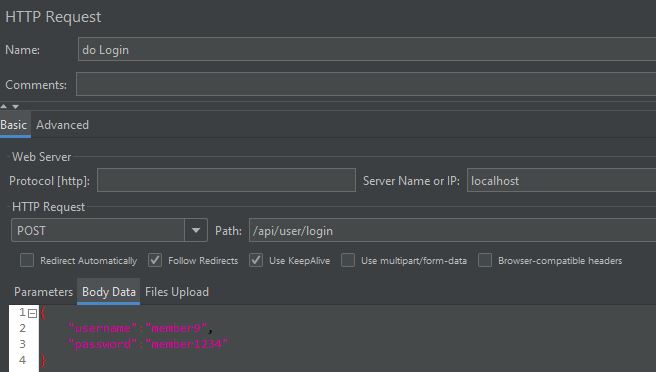Enable Use multipart/form-data checkbox
Viewport: 656px width, 372px height.
pyautogui.click(x=348, y=260)
